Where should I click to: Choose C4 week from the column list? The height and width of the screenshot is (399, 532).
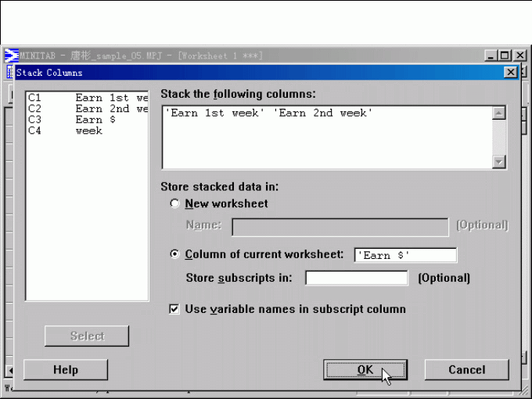[86, 131]
